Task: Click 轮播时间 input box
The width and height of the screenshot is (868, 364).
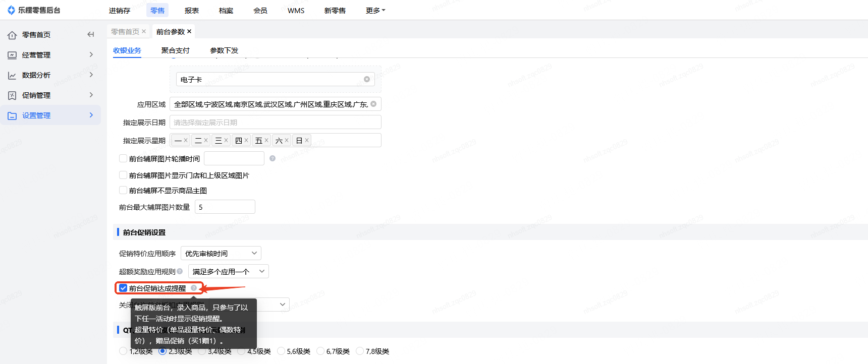Action: pos(234,158)
